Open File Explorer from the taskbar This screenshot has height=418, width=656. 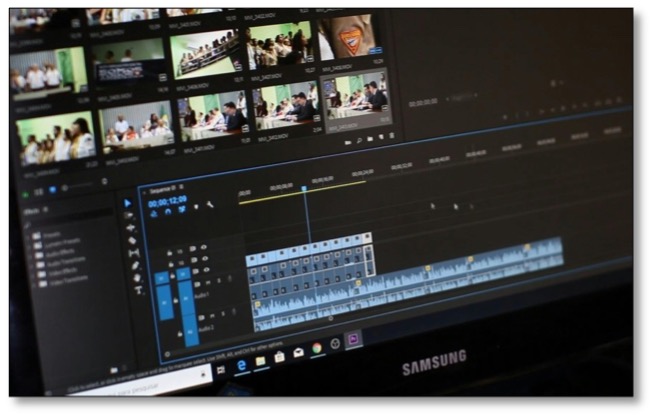click(x=260, y=361)
